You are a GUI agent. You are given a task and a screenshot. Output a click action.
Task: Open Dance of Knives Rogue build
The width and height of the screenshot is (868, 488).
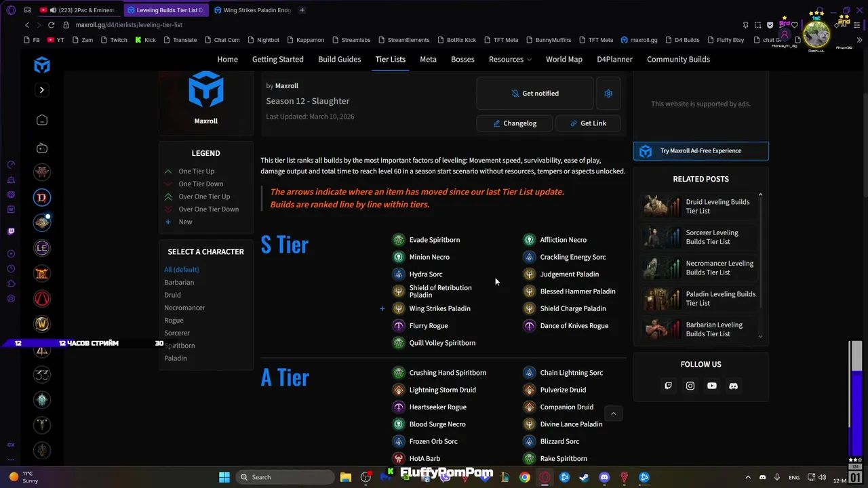(x=574, y=326)
